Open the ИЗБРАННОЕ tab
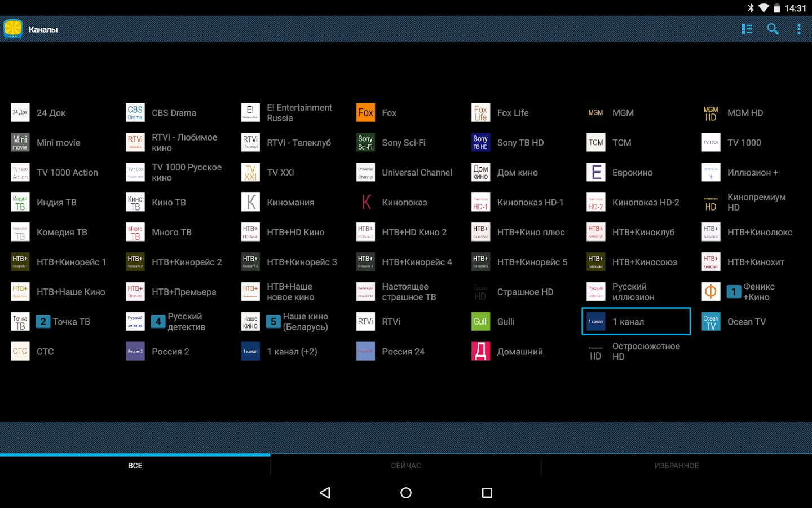 pyautogui.click(x=677, y=466)
